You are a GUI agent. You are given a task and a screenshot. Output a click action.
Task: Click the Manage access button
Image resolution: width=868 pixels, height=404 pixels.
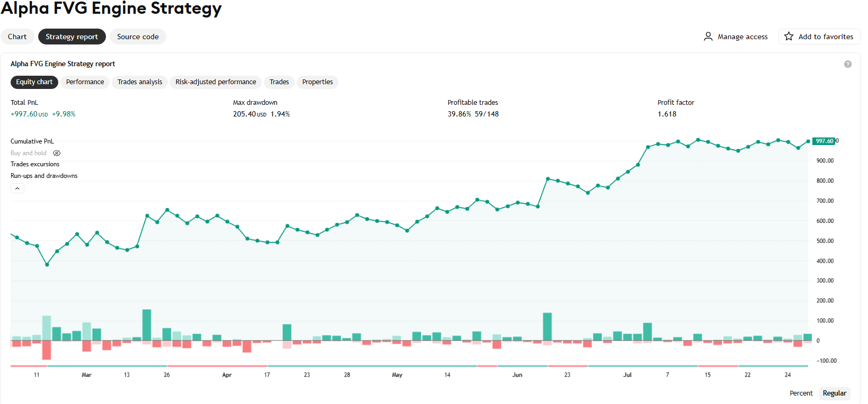[x=736, y=37]
